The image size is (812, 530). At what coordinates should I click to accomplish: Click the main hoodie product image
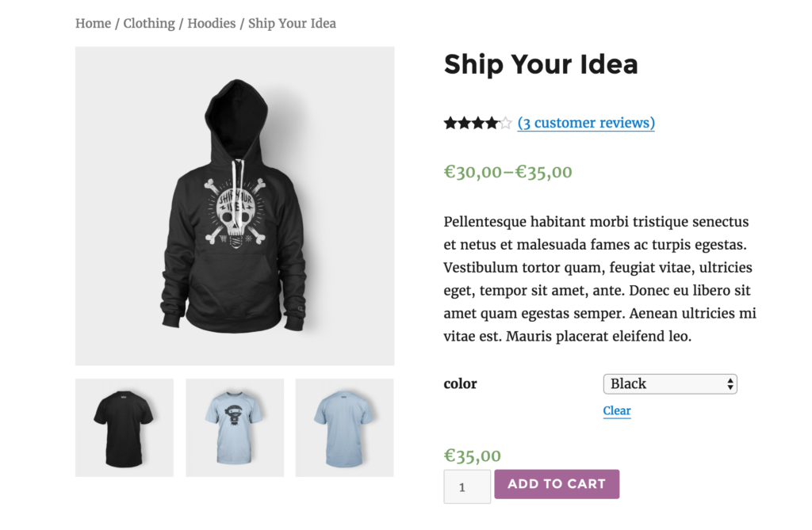(234, 206)
